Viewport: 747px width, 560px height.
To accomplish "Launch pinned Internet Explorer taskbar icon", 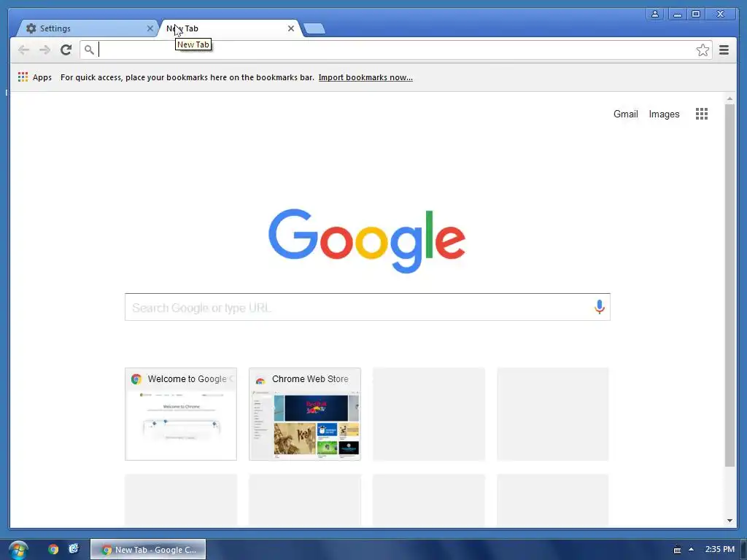I will tap(74, 549).
